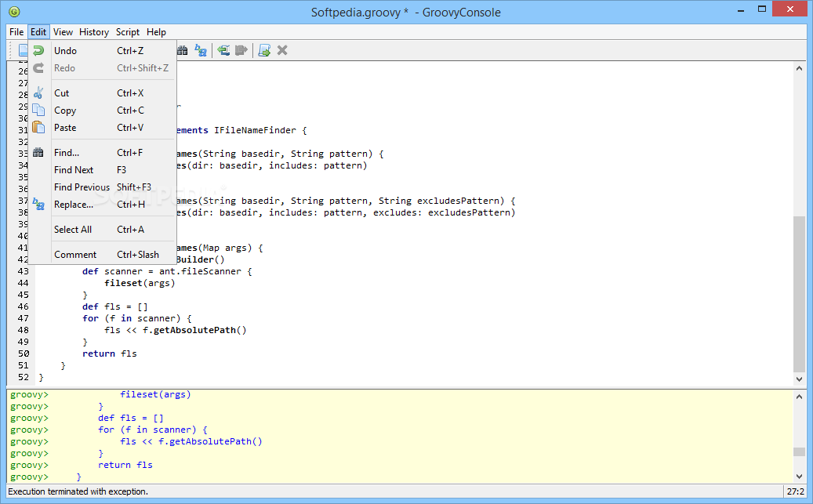
Task: Click the editor line 'def fls = []'
Action: pos(115,306)
